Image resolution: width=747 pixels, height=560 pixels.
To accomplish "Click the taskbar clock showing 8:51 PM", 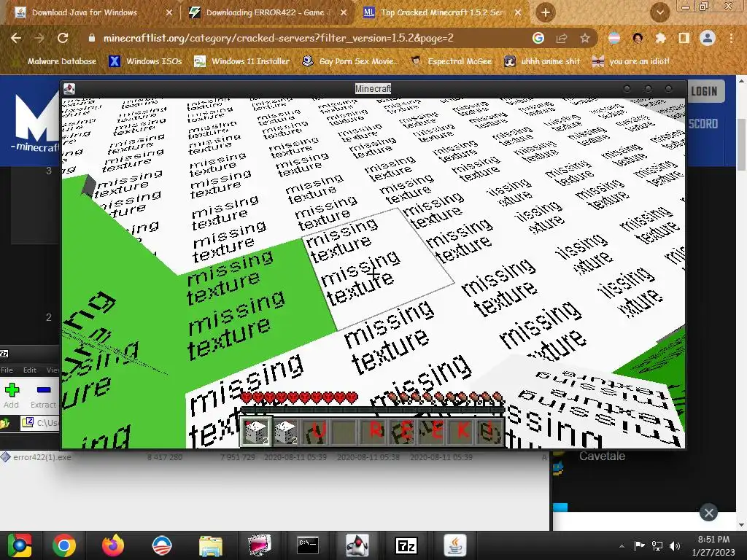I will (713, 545).
